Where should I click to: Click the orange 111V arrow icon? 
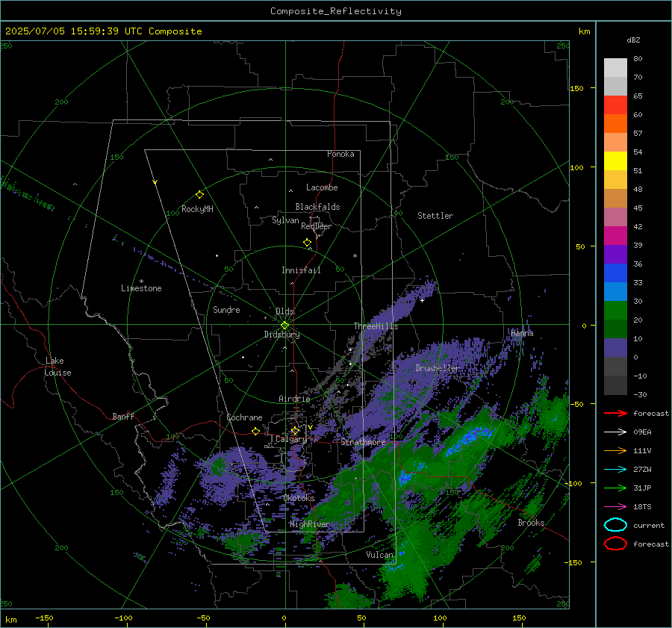(x=615, y=450)
